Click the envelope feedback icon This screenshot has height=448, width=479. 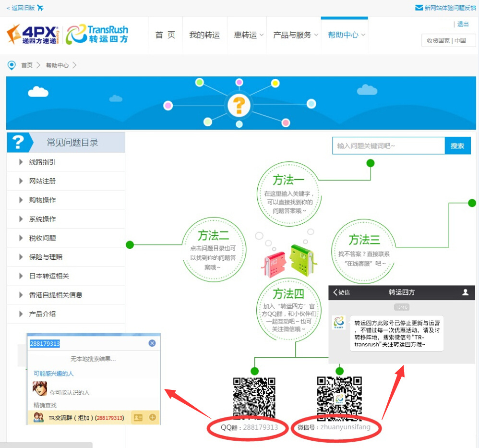[419, 8]
